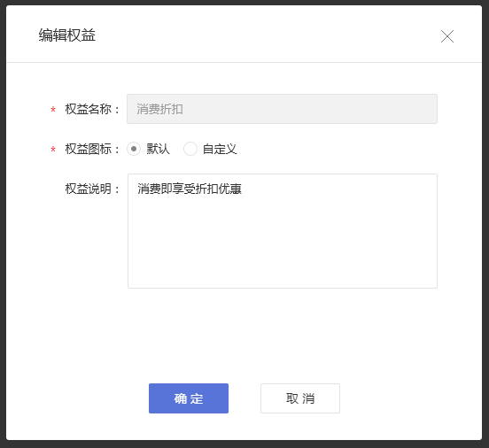
Task: Click the blank space between 确定 and 取消
Action: click(x=244, y=398)
